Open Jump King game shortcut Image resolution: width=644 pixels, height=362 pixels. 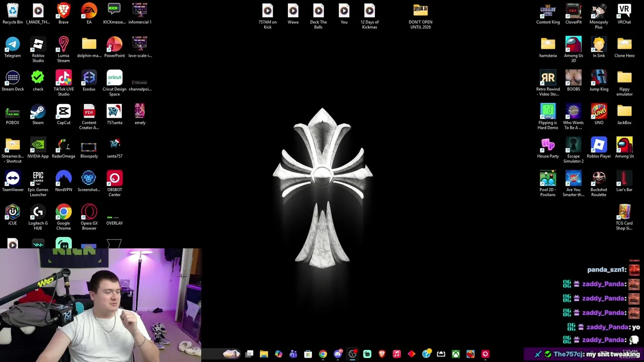(x=599, y=81)
